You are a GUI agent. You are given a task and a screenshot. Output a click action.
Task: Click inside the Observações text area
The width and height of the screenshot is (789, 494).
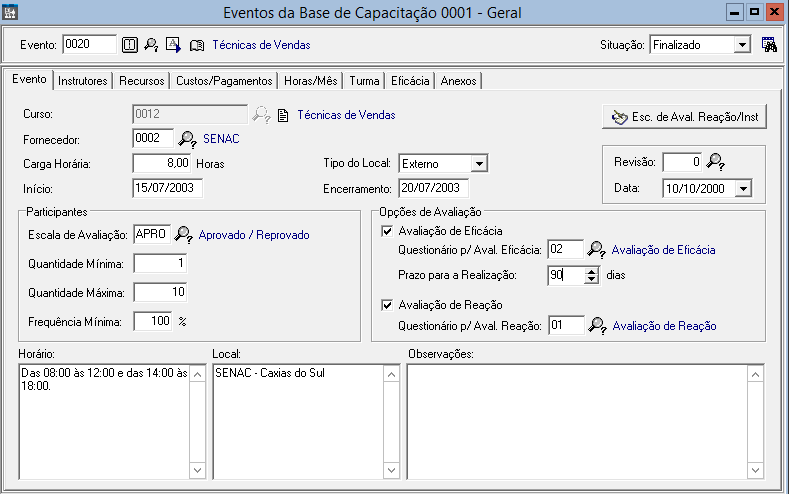point(578,420)
